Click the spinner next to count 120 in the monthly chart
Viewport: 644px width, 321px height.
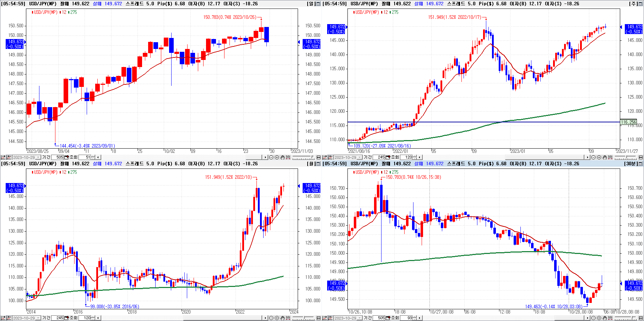(93, 318)
